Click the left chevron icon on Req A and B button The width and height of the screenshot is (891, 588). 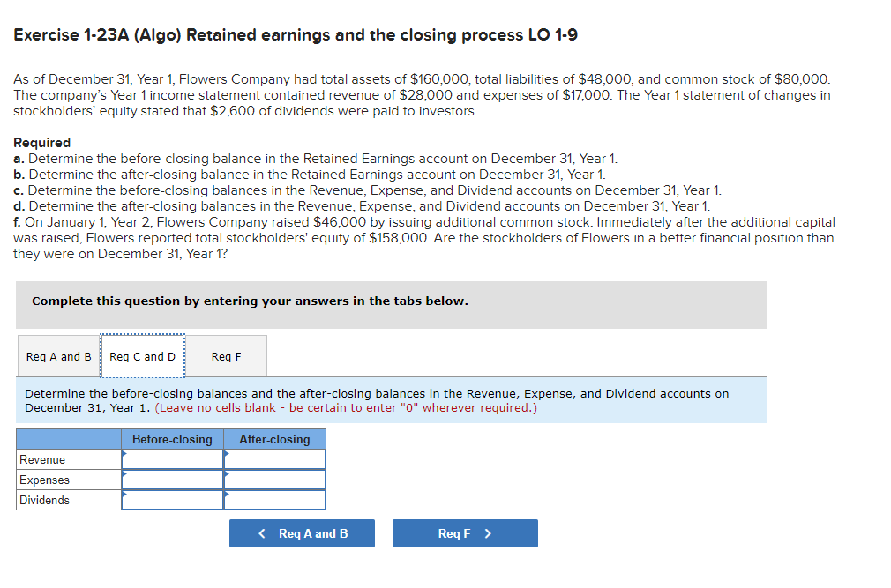click(x=260, y=532)
